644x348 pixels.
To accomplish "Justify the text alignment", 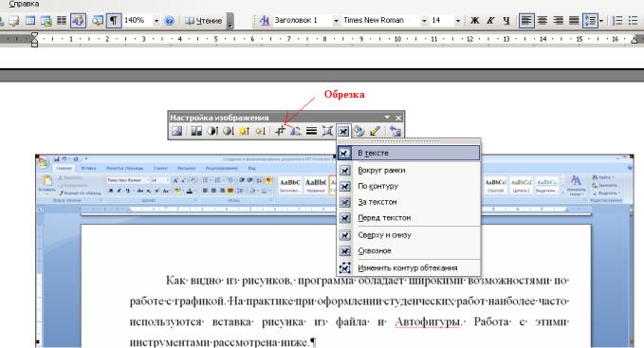I will coord(574,21).
